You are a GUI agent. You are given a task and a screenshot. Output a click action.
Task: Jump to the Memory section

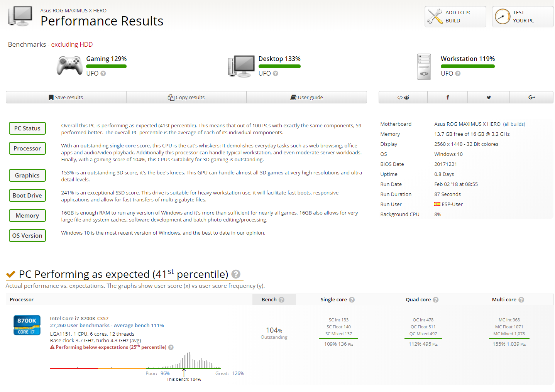pyautogui.click(x=27, y=216)
